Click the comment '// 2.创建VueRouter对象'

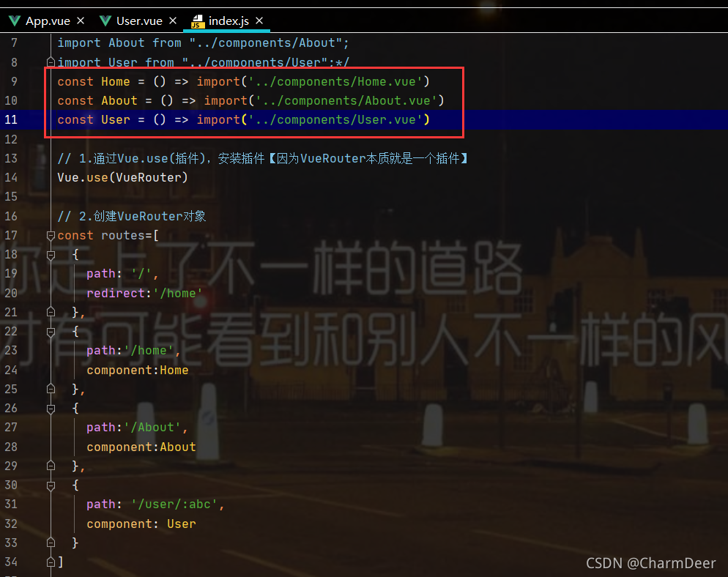tap(132, 216)
